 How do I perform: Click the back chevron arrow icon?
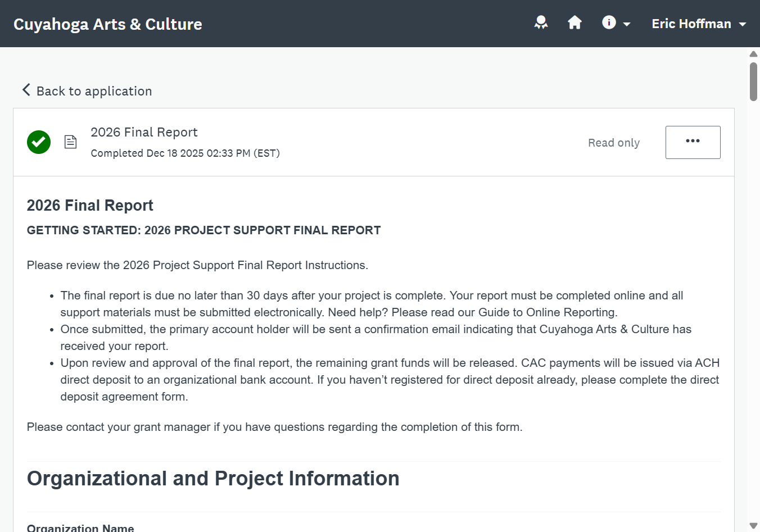coord(26,90)
